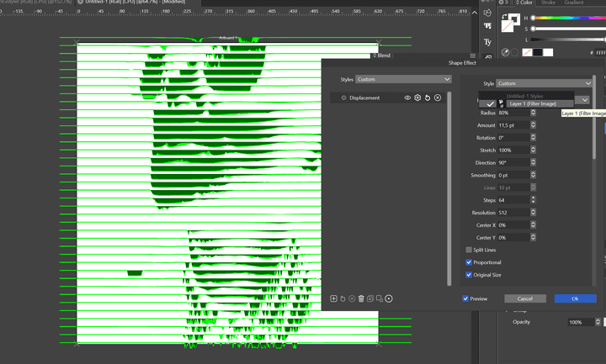Adjust the Center X stepper arrows
606x364 pixels.
pos(533,225)
